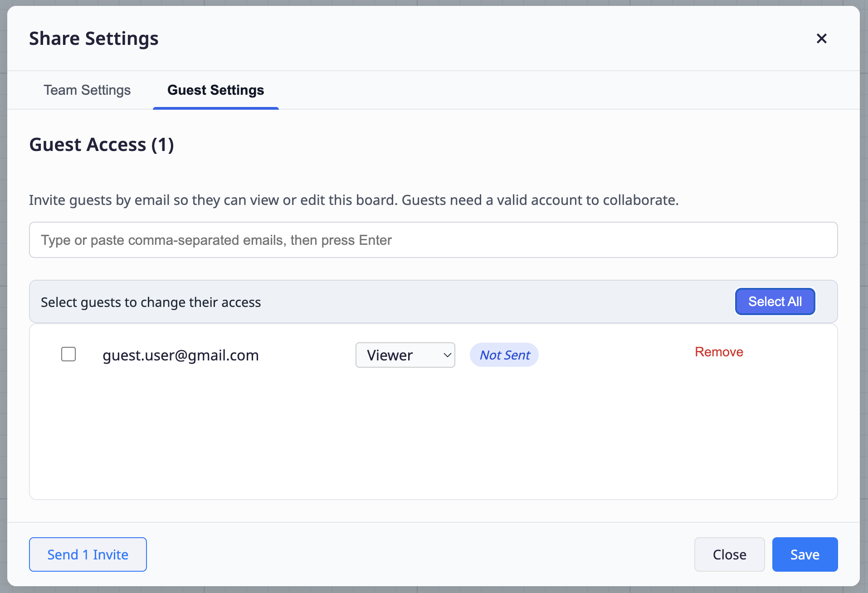This screenshot has width=868, height=593.
Task: Click the Not Sent status badge
Action: click(x=504, y=355)
